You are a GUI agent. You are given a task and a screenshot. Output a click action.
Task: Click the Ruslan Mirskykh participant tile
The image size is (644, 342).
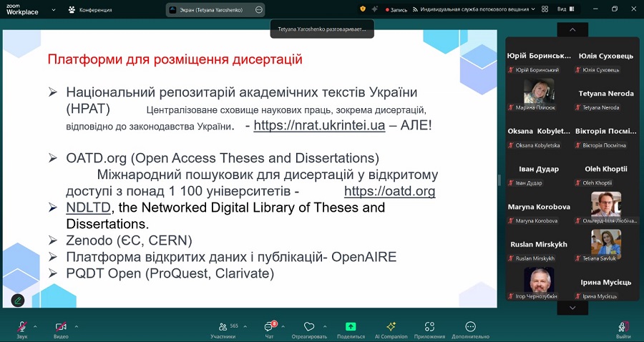click(x=538, y=245)
